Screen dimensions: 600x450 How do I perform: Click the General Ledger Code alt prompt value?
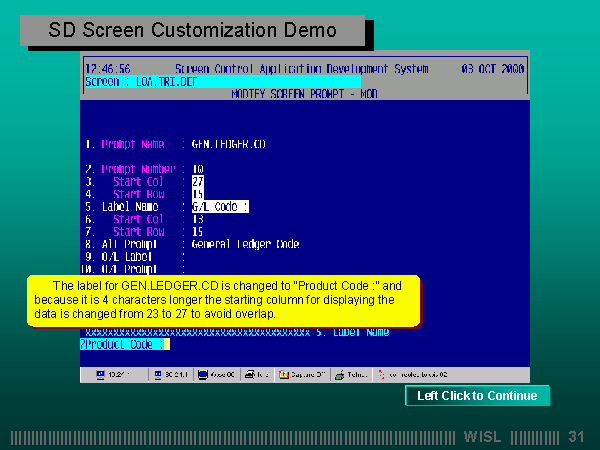[245, 244]
